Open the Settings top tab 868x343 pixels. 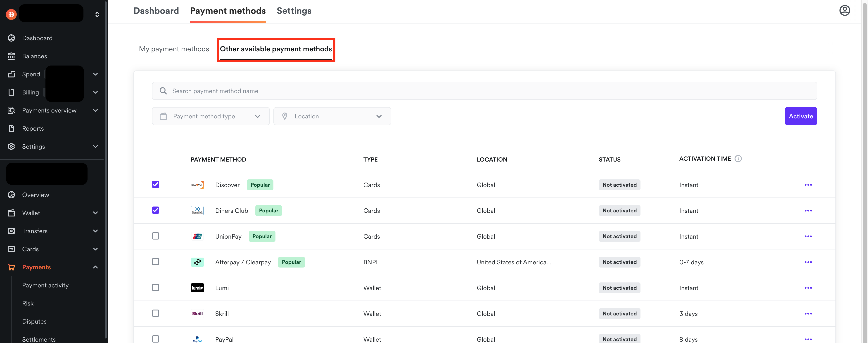(294, 11)
